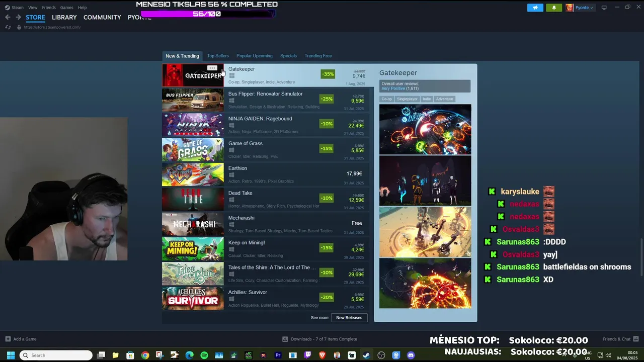The height and width of the screenshot is (362, 644).
Task: Open File Explorer from taskbar
Action: [x=116, y=355]
